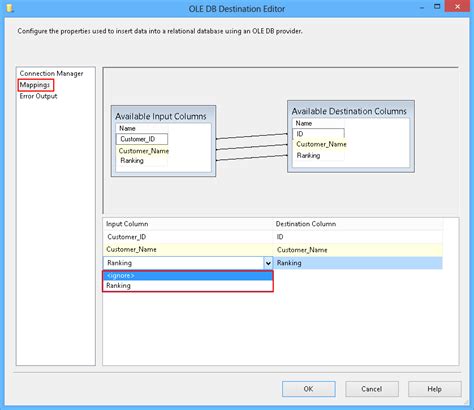474x410 pixels.
Task: Maximize the OLE DB Destination Editor window
Action: click(x=437, y=7)
